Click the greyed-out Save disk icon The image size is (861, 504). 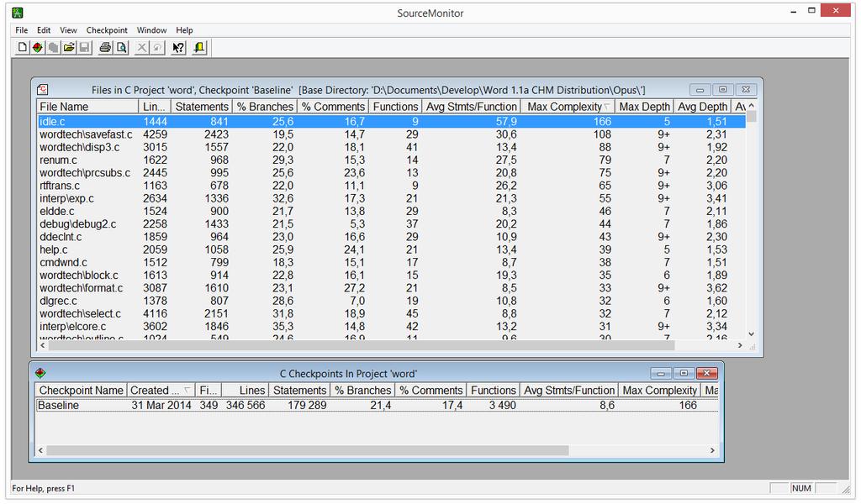point(85,48)
